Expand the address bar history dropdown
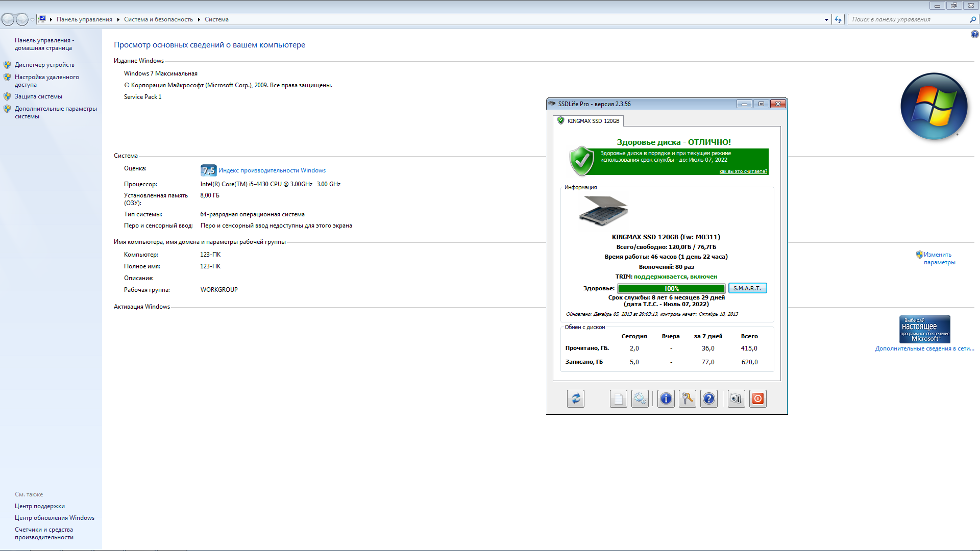980x551 pixels. [826, 19]
